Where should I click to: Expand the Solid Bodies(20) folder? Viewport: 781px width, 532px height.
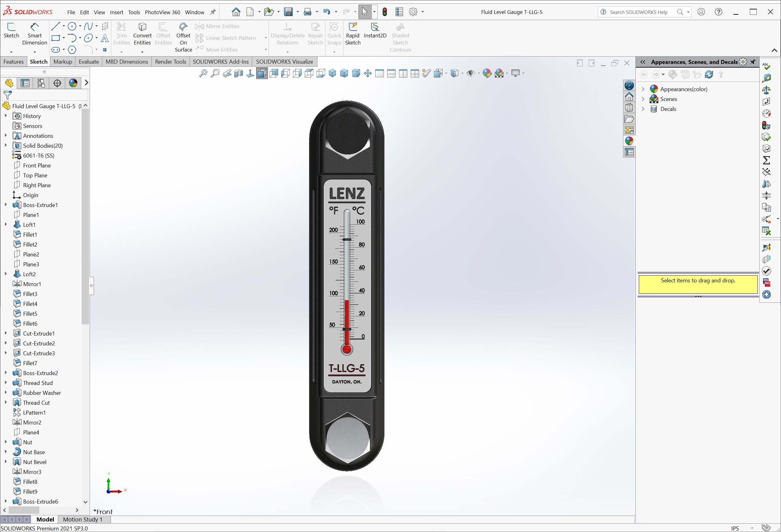click(6, 146)
